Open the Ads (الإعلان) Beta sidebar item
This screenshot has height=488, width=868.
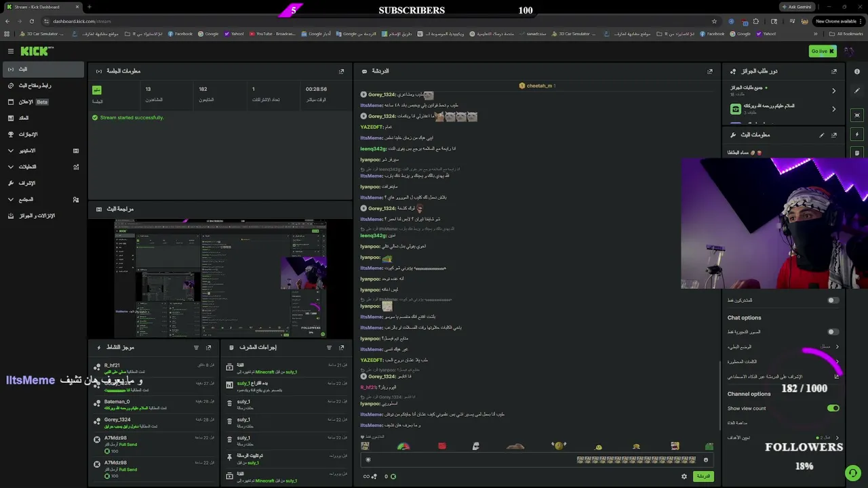point(42,102)
